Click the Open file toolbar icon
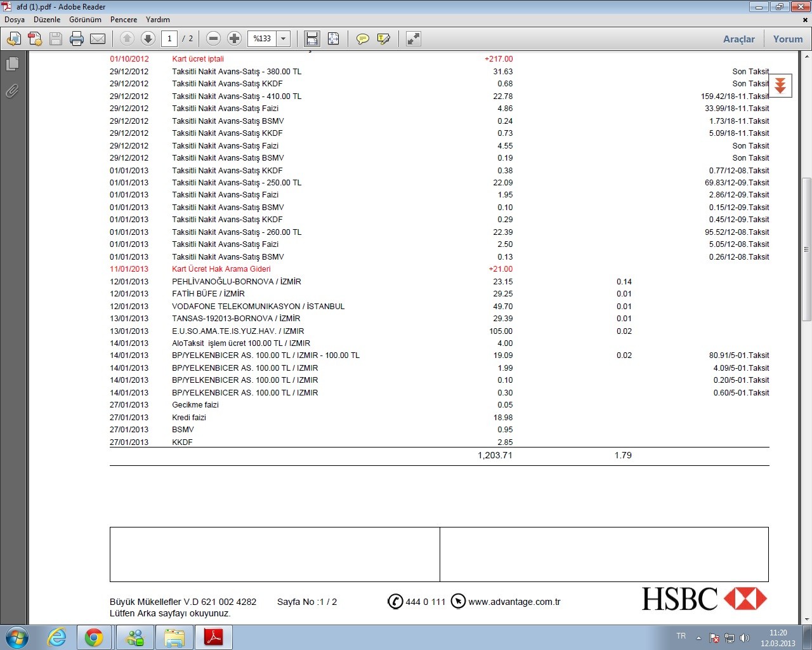This screenshot has height=650, width=812. pyautogui.click(x=13, y=39)
